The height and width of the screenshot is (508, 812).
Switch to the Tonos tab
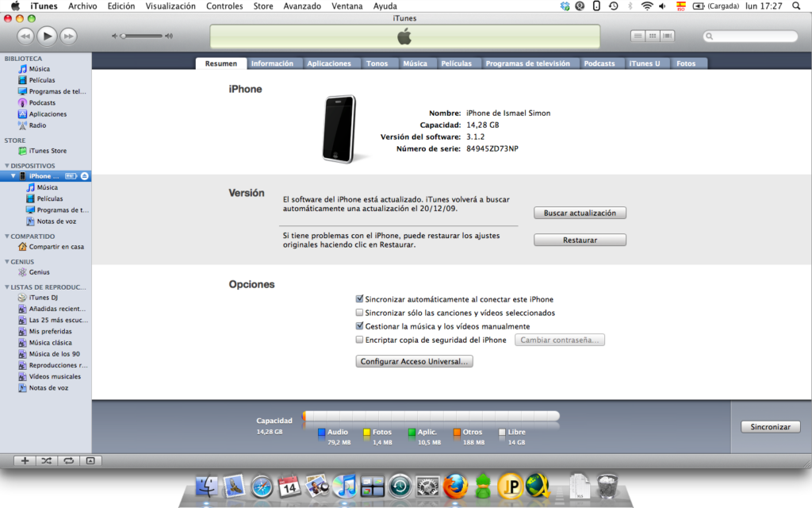[377, 63]
